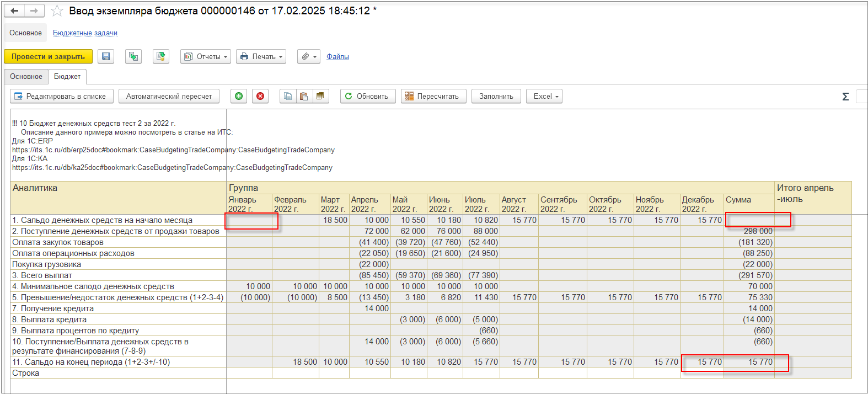Click the forward navigation arrow
This screenshot has height=394, width=868.
click(34, 11)
